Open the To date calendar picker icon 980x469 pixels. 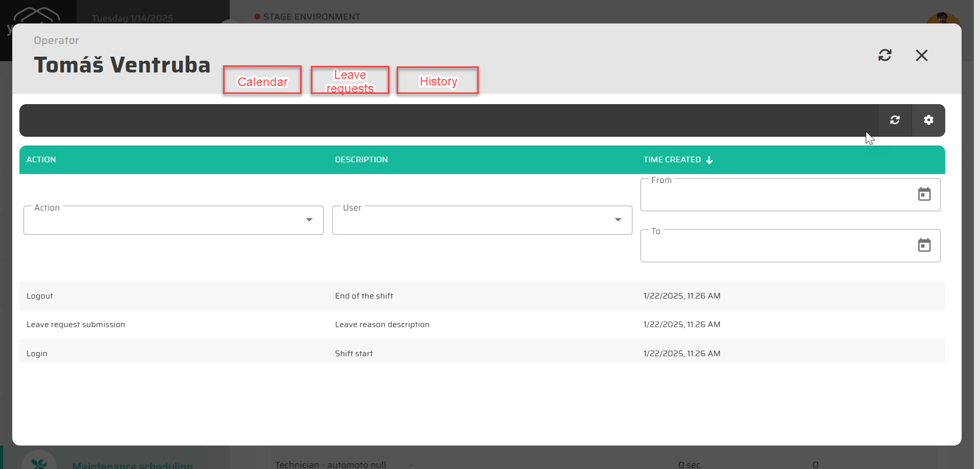[x=924, y=245]
